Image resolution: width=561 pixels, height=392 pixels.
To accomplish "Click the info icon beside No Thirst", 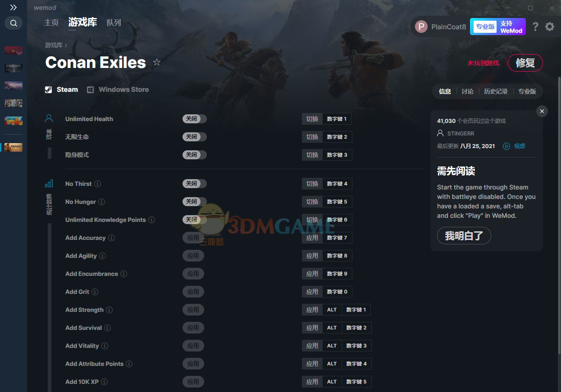I will pos(98,184).
